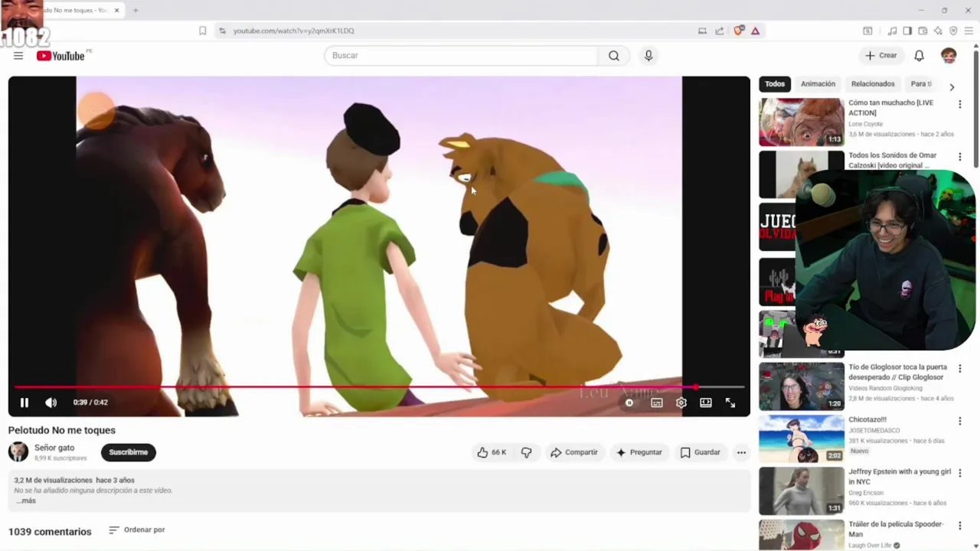Viewport: 980px width, 551px height.
Task: Toggle subtitles in the player
Action: pos(657,403)
